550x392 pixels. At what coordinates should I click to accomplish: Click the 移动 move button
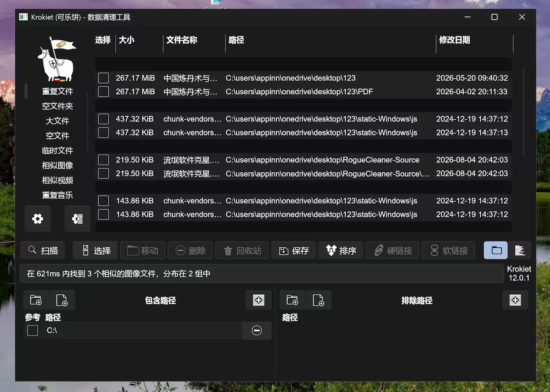click(x=143, y=251)
